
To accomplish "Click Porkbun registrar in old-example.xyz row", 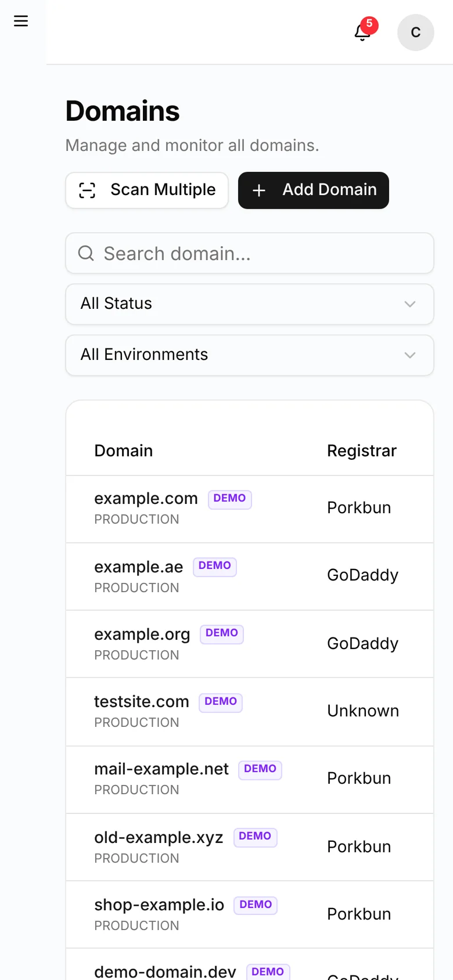I will 359,846.
